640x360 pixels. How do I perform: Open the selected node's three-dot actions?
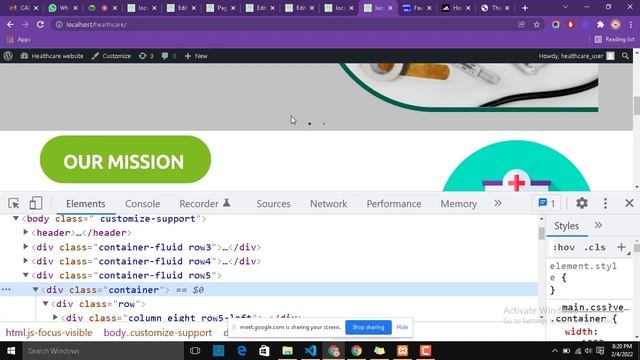tap(6, 289)
